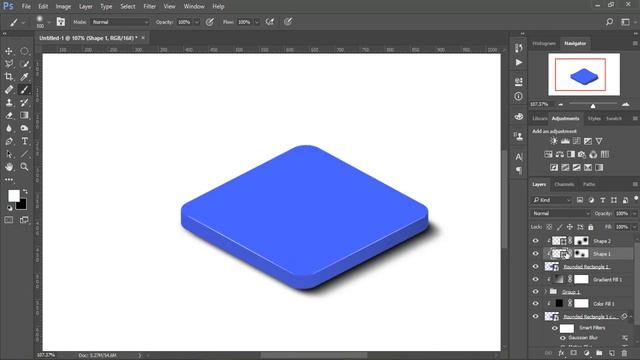The image size is (640, 360).
Task: Open the Flow value dropdown arrow
Action: click(257, 22)
